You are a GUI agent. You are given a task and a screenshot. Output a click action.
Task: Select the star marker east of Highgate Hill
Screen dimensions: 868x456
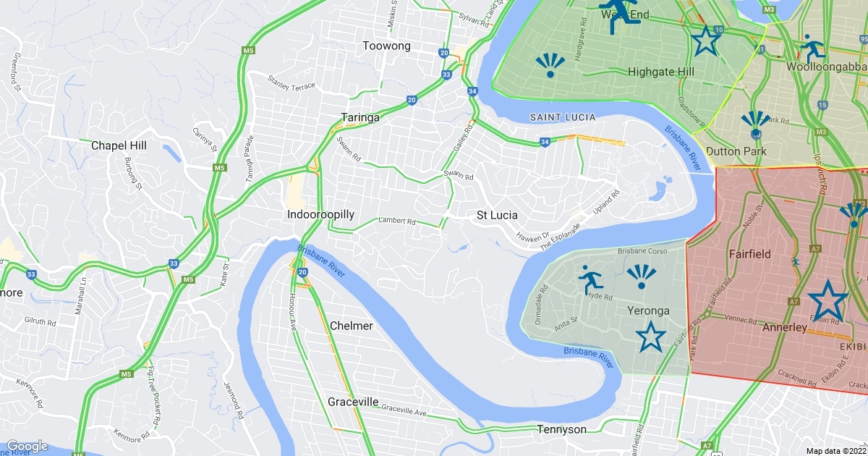706,41
